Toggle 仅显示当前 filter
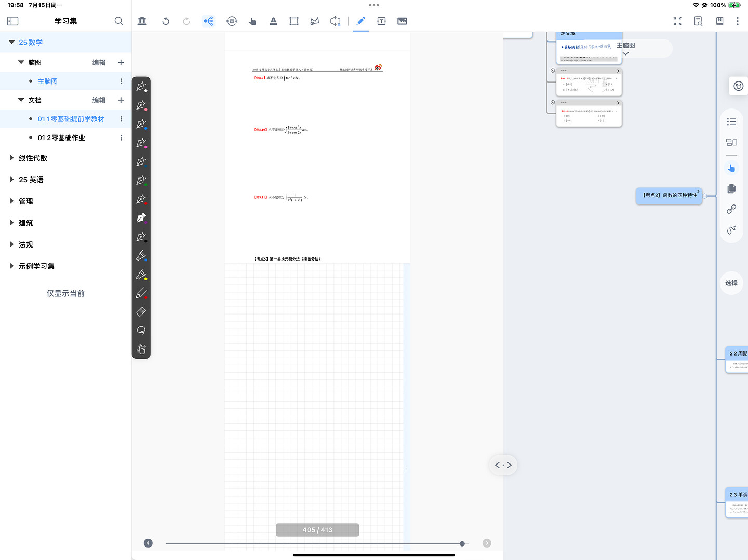This screenshot has width=748, height=560. pyautogui.click(x=65, y=293)
